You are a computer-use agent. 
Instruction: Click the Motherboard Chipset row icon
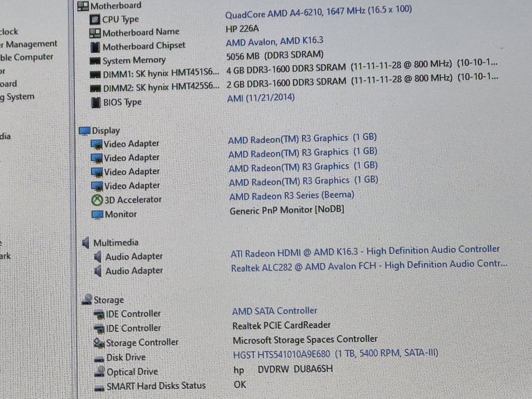tap(95, 47)
